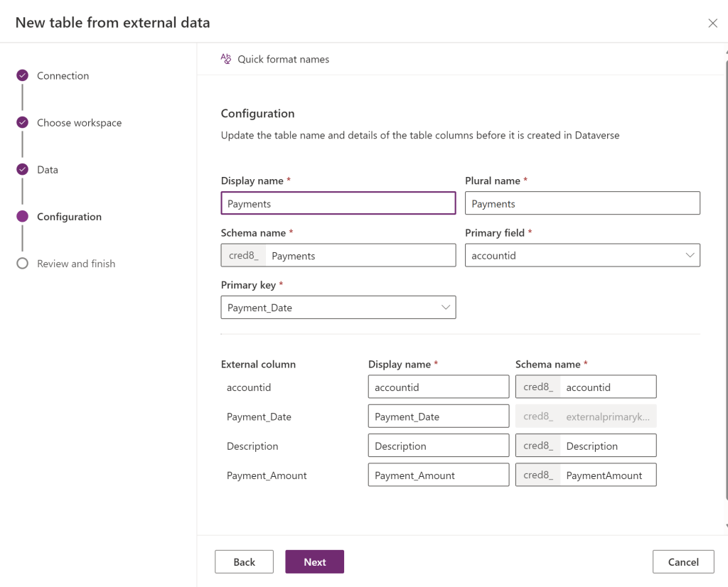Jump to the Choose workspace step
The height and width of the screenshot is (587, 728).
79,123
